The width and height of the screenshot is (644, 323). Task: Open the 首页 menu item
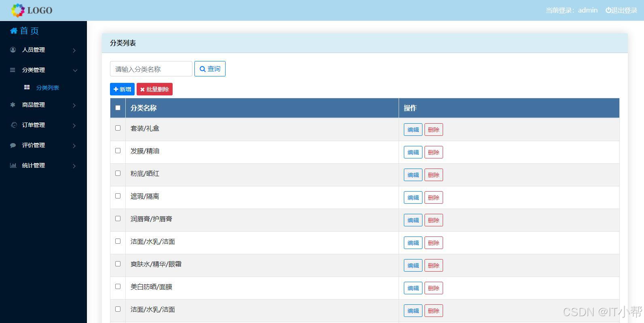pos(25,31)
